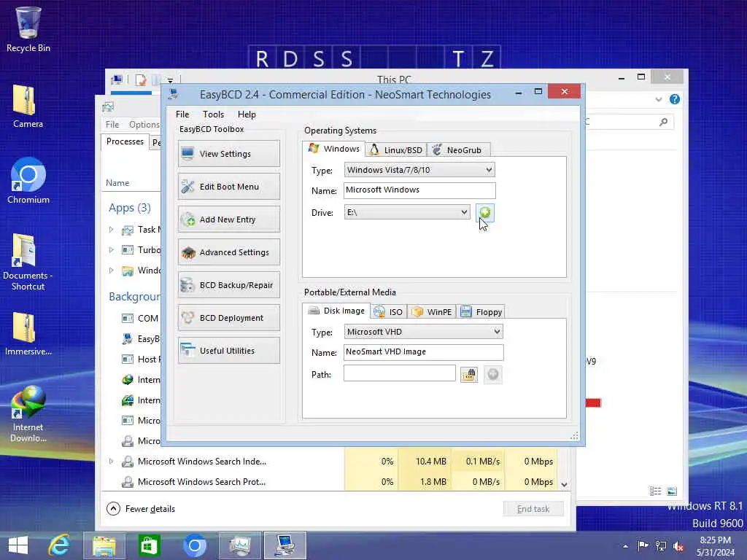Open Task Manager Options menu
This screenshot has width=747, height=560.
click(144, 124)
